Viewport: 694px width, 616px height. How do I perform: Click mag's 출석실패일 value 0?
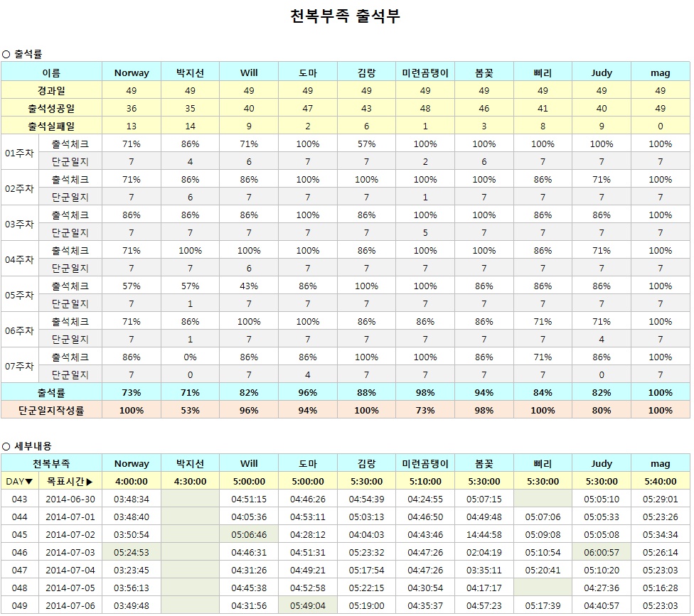coord(661,126)
